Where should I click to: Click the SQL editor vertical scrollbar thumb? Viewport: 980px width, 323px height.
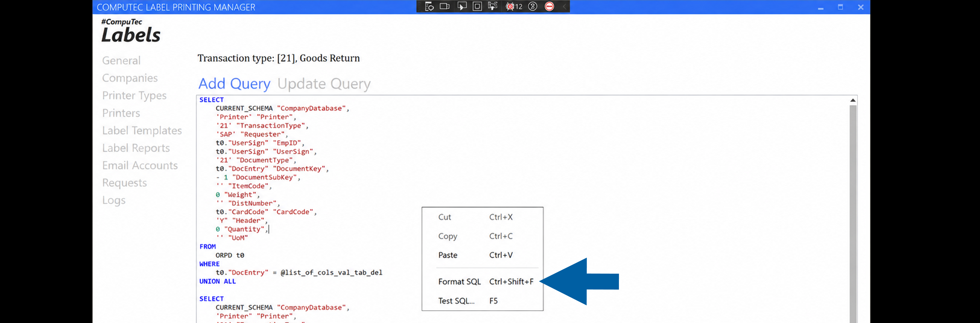853,214
